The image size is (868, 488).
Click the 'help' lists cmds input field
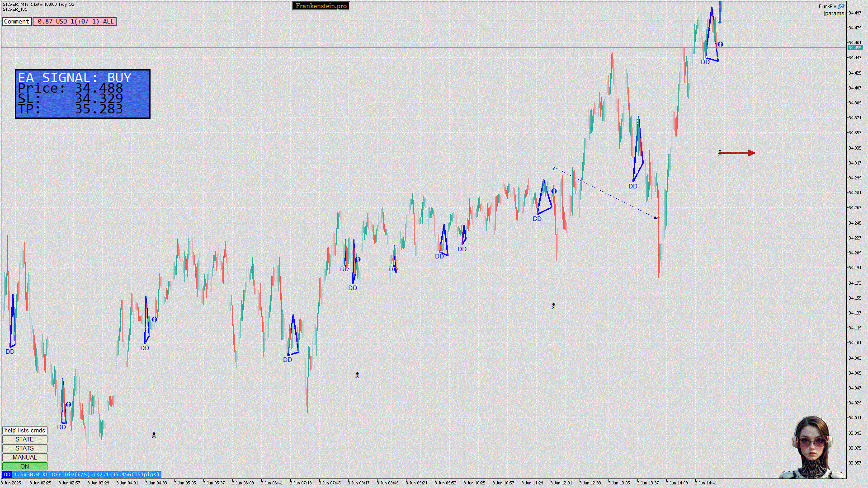coord(25,430)
